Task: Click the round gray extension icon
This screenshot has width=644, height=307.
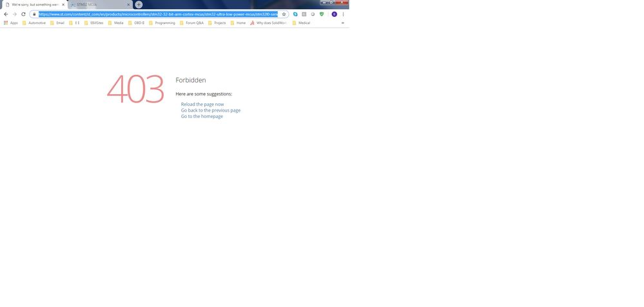Action: [x=313, y=14]
